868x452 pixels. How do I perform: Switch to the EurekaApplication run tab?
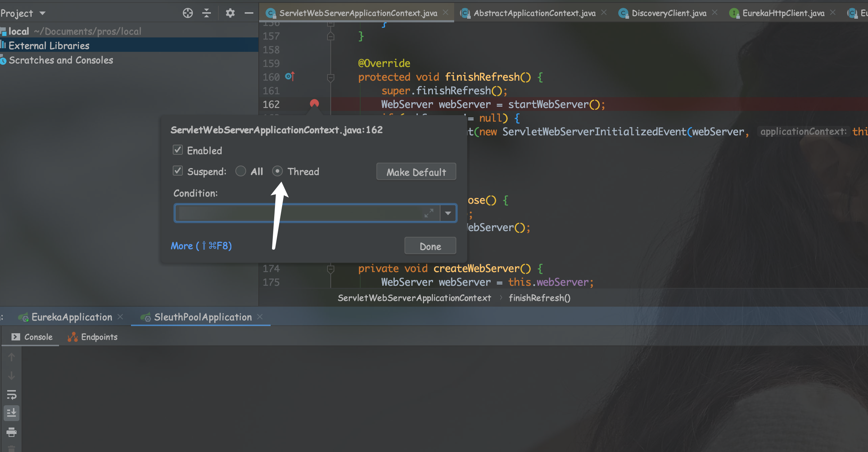(x=71, y=317)
